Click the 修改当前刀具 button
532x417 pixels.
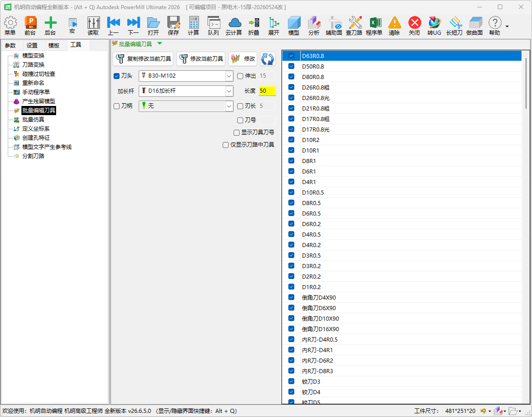201,59
